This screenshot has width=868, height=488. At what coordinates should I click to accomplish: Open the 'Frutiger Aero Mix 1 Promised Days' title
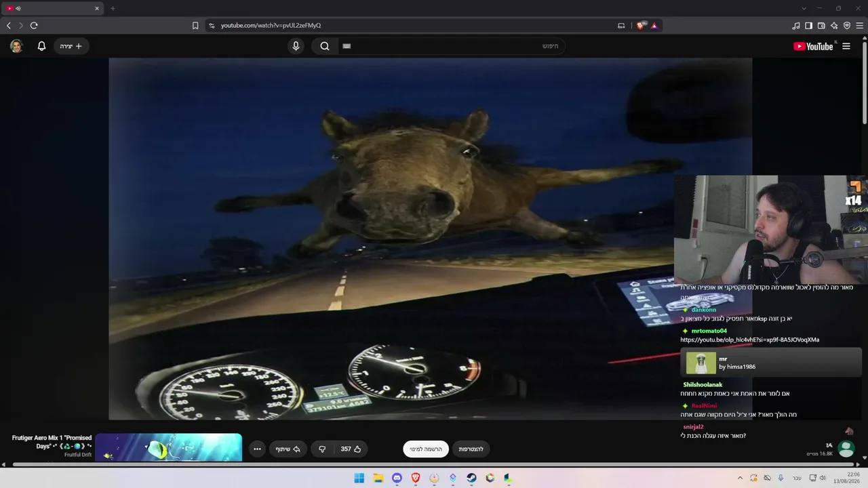click(52, 442)
